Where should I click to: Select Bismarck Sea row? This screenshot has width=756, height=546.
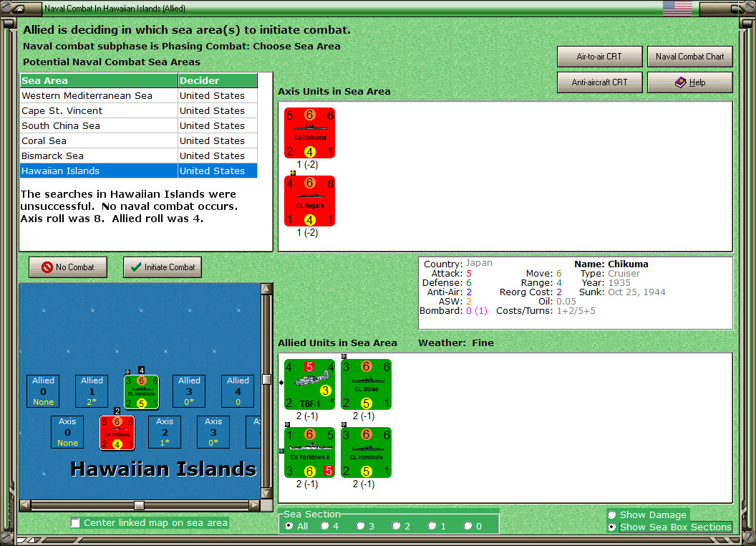click(138, 155)
